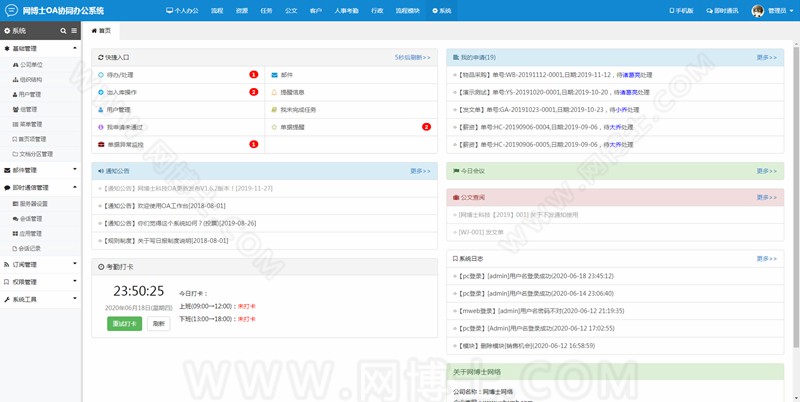Click the administrator avatar picture
800x402 pixels.
coord(758,11)
